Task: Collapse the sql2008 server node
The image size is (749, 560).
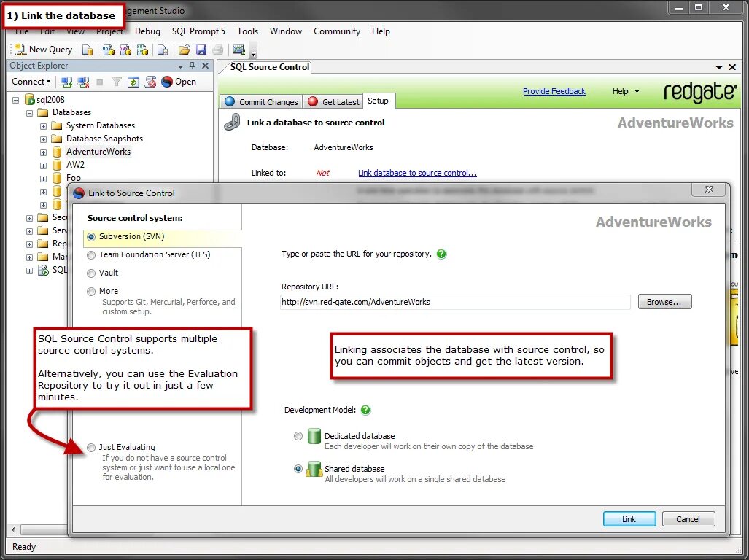Action: click(16, 100)
